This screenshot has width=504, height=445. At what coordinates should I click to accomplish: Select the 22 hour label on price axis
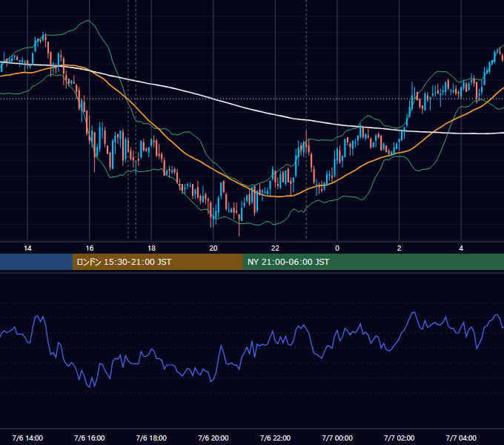275,248
